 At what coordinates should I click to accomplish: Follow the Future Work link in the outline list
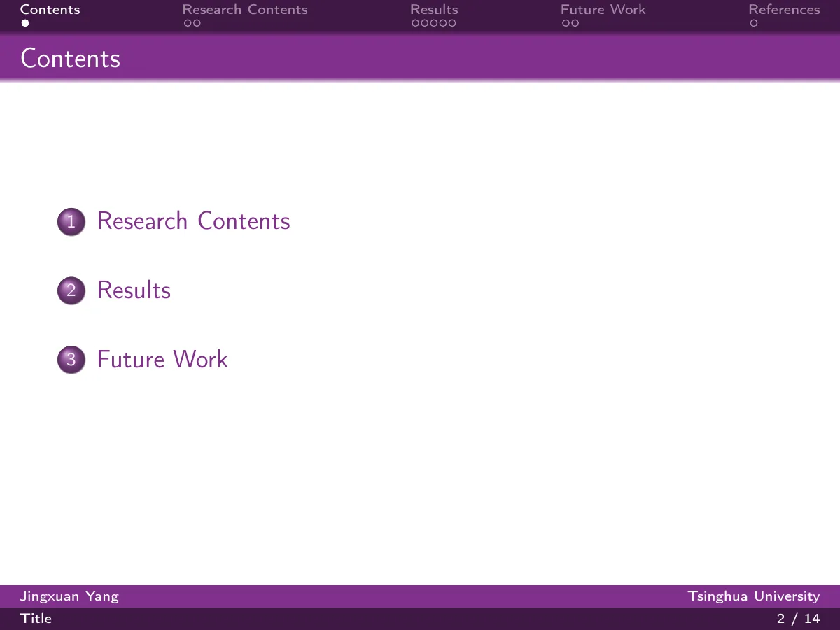coord(162,360)
